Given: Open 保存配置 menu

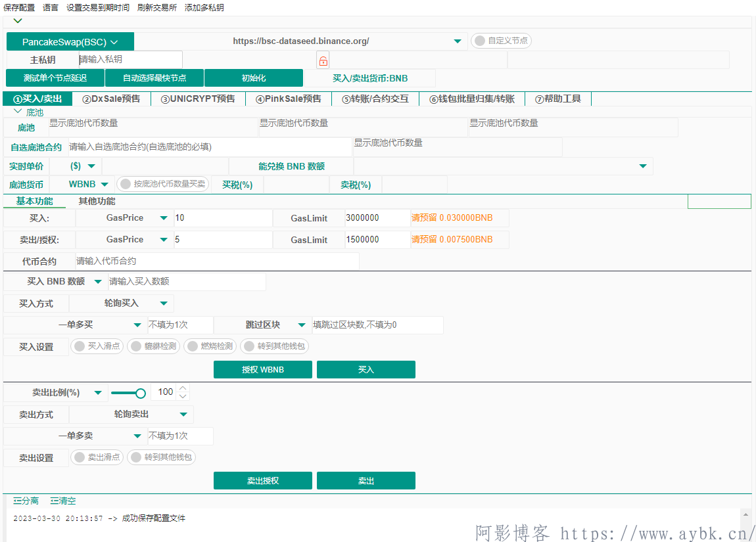Looking at the screenshot, I should (19, 8).
